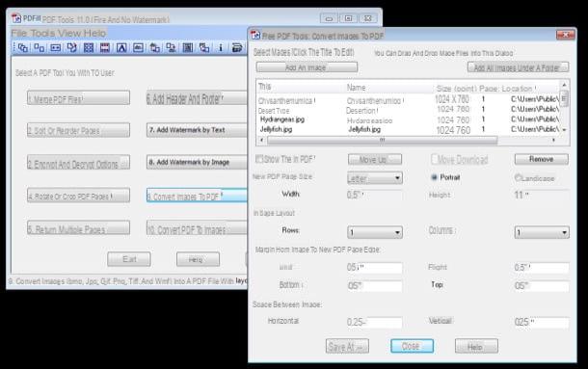Viewport: 588px width, 369px height.
Task: Choose the Rotate or Crop Pages toolbar icon
Action: pyautogui.click(x=72, y=47)
